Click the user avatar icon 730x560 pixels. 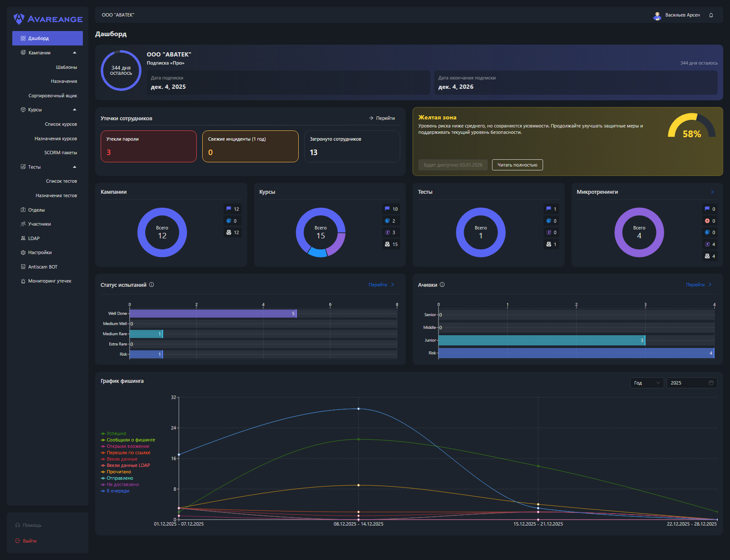click(x=657, y=16)
